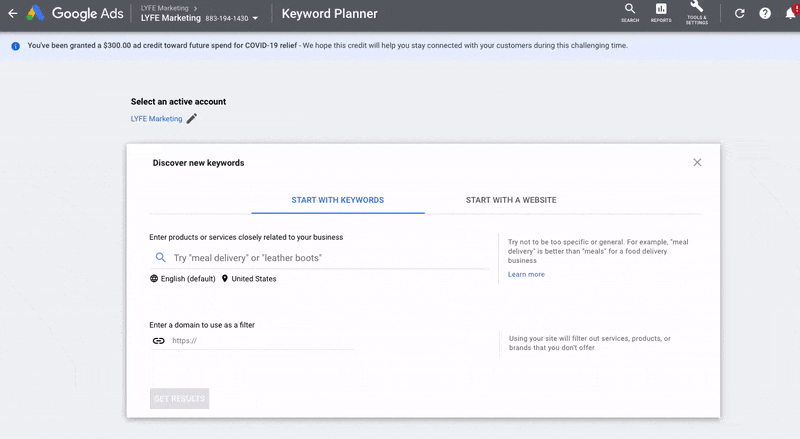Open the notifications bell

pos(791,14)
